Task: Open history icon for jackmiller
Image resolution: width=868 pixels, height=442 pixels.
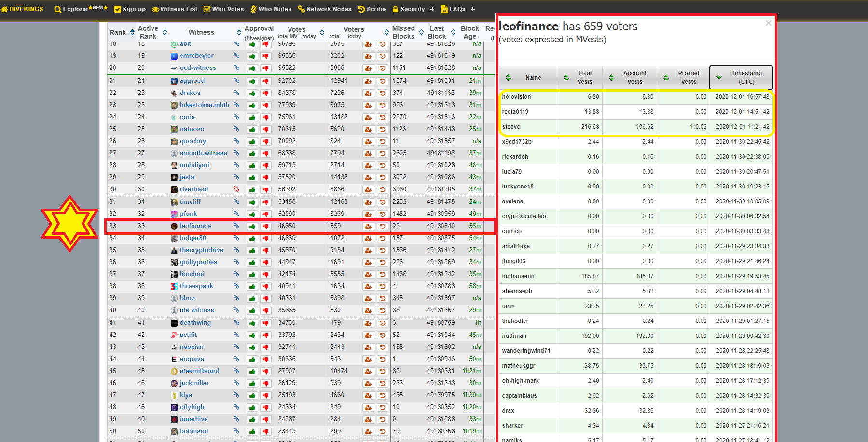Action: pos(382,383)
